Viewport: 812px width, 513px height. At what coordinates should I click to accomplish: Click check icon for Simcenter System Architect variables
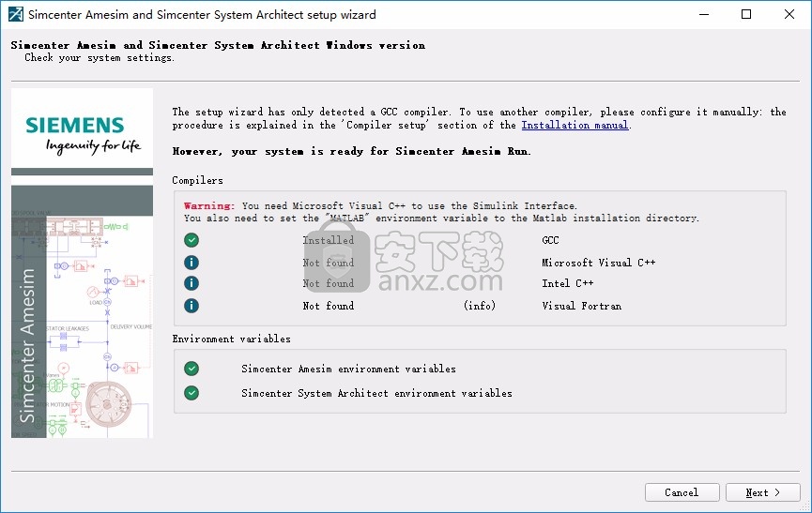pos(192,393)
